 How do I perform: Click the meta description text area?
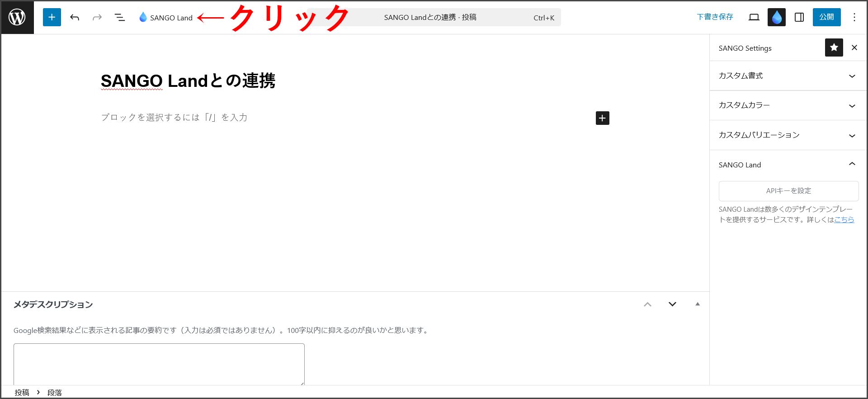coord(159,364)
